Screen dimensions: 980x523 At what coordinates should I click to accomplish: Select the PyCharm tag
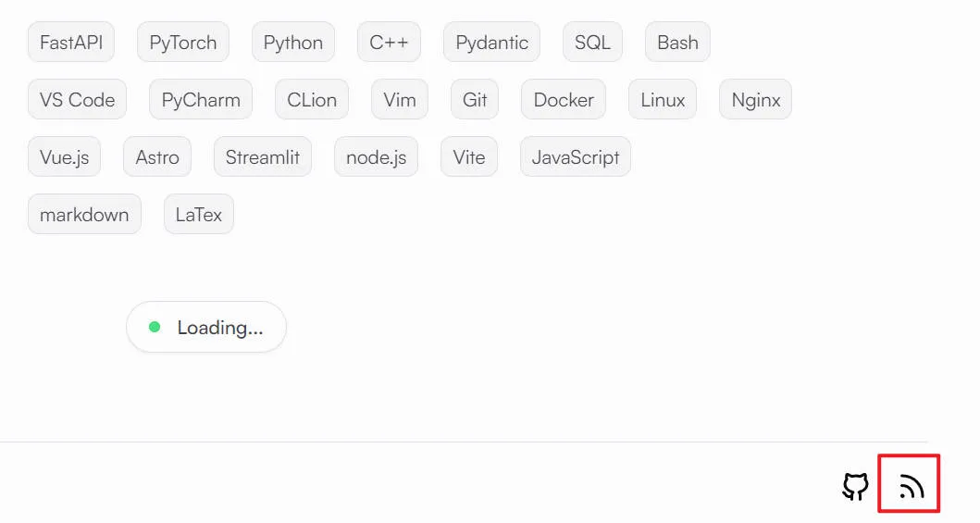click(201, 99)
